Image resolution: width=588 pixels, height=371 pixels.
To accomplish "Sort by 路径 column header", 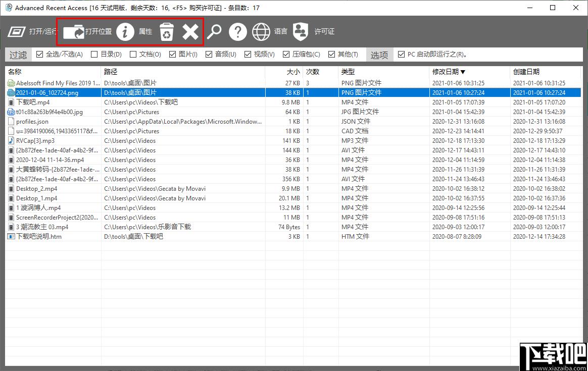I will [x=183, y=72].
